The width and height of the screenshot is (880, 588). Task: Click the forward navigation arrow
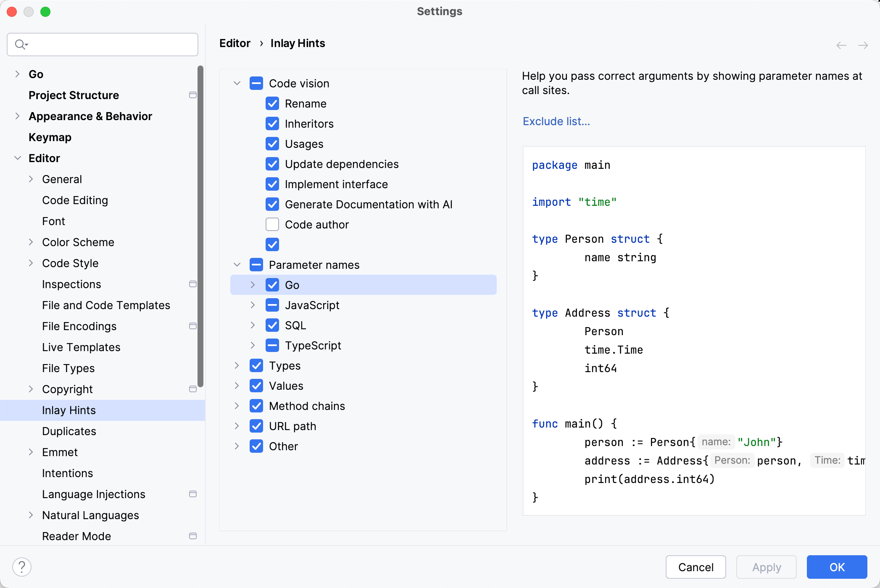[x=863, y=45]
